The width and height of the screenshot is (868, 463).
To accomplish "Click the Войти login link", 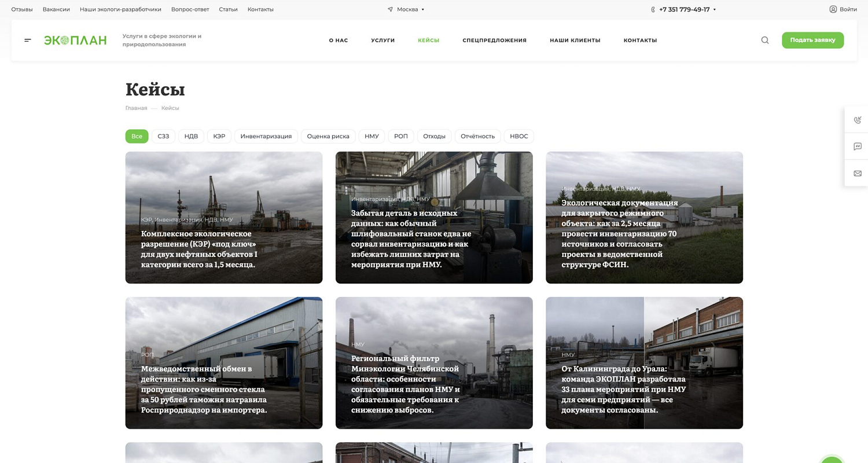I will 848,9.
